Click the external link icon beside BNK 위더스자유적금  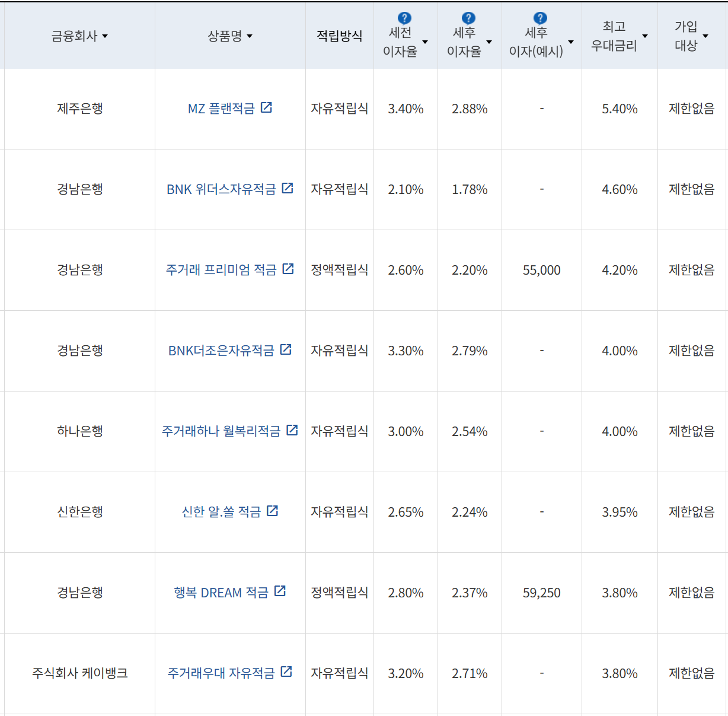288,189
